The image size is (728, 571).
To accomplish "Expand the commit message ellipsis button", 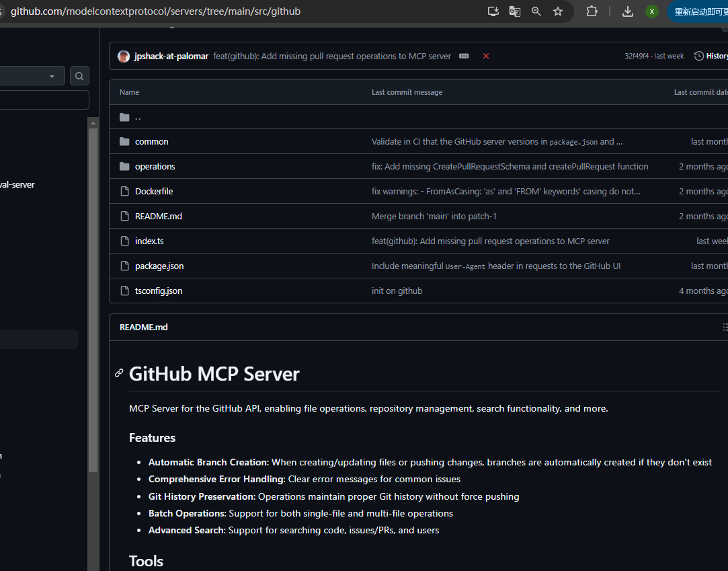I will click(464, 56).
